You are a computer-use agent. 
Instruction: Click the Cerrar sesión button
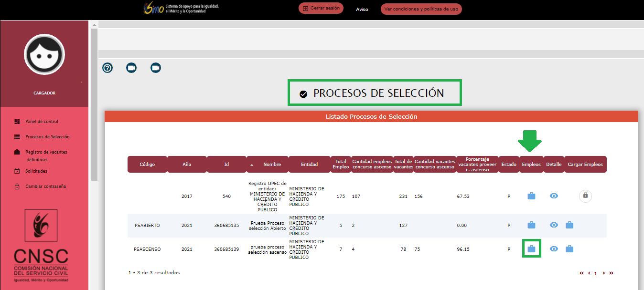tap(321, 9)
